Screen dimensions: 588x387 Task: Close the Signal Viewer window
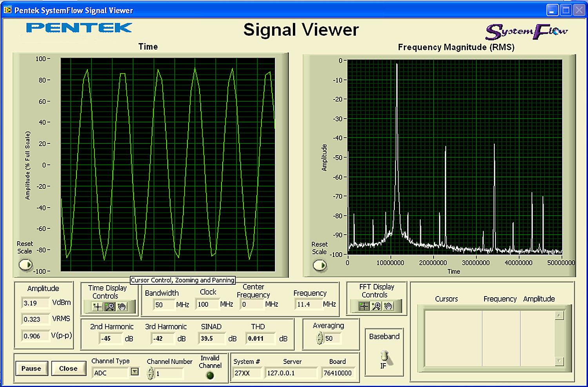click(x=579, y=10)
